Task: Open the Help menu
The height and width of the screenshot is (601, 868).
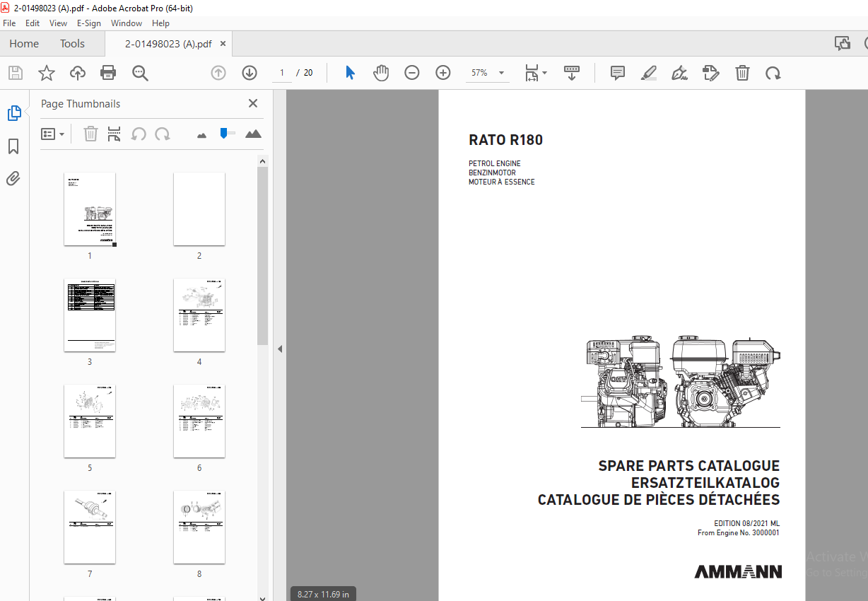Action: tap(160, 23)
